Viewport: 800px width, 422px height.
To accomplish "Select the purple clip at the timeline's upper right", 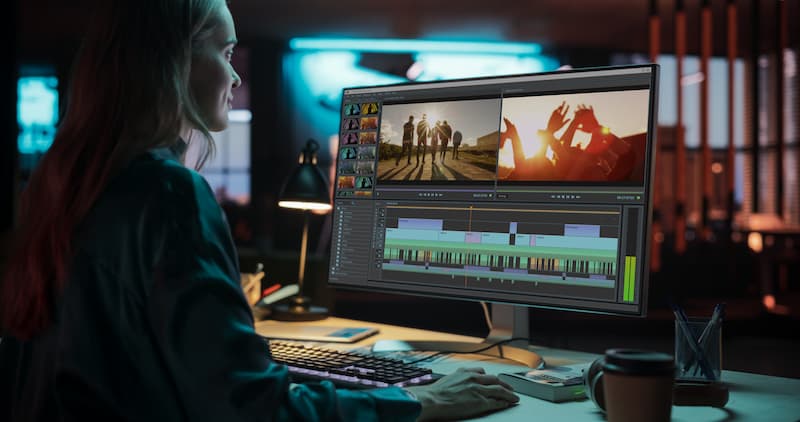I will (x=582, y=230).
